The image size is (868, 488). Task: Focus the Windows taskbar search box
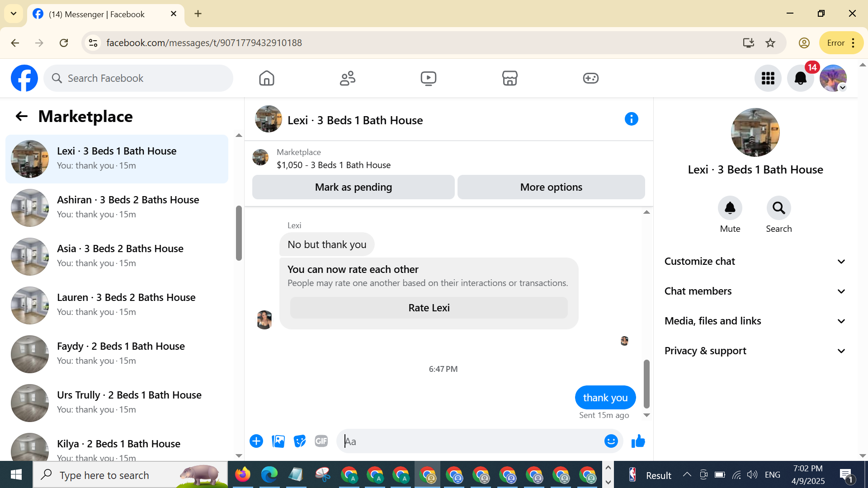tap(130, 475)
